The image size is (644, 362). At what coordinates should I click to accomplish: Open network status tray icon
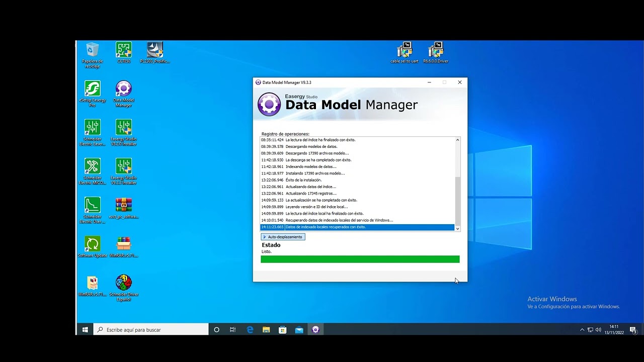click(590, 330)
